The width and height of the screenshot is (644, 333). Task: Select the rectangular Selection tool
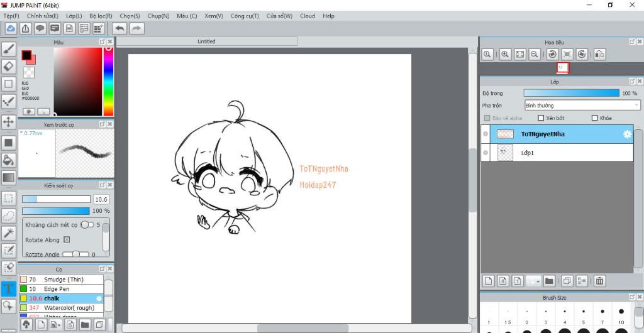click(9, 199)
